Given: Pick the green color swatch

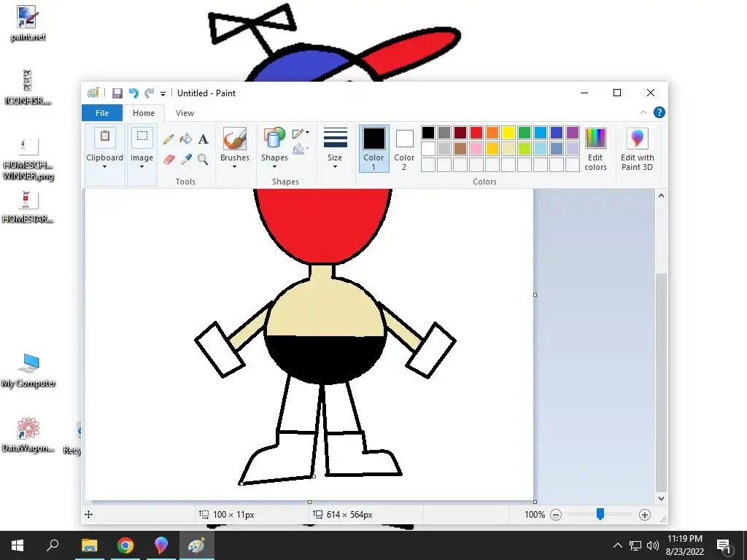Looking at the screenshot, I should [x=524, y=133].
